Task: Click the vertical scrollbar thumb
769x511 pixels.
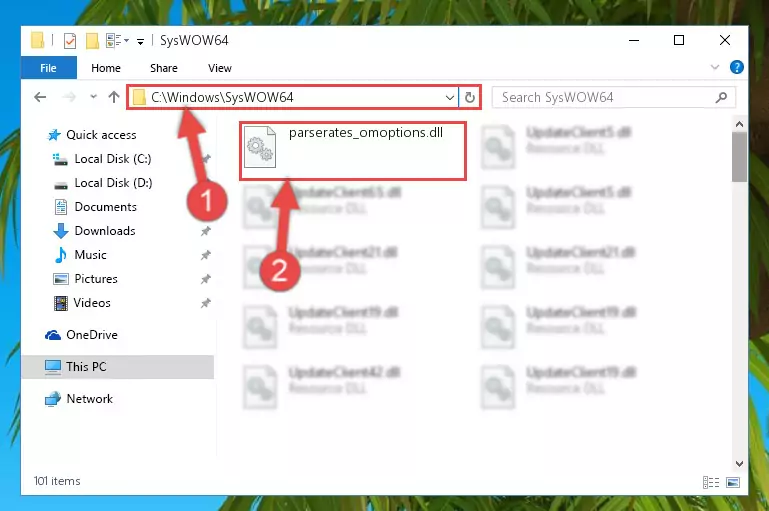Action: (739, 157)
